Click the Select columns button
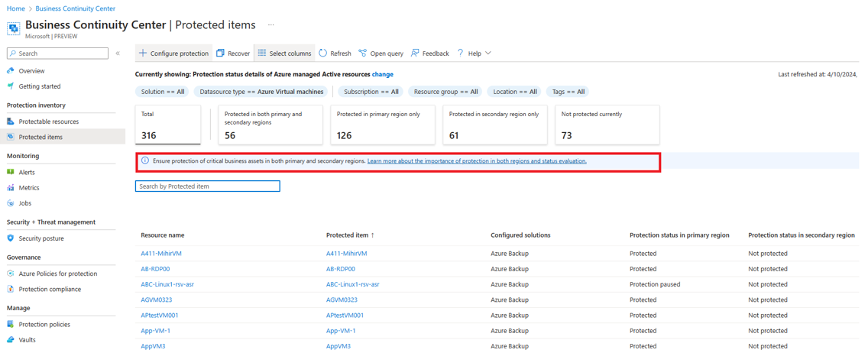Viewport: 868px width, 353px height. (x=284, y=53)
